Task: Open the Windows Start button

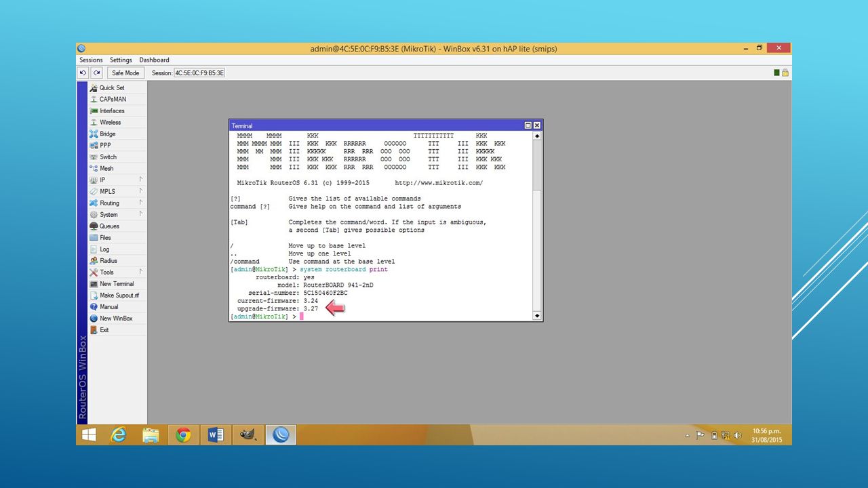Action: [x=90, y=435]
